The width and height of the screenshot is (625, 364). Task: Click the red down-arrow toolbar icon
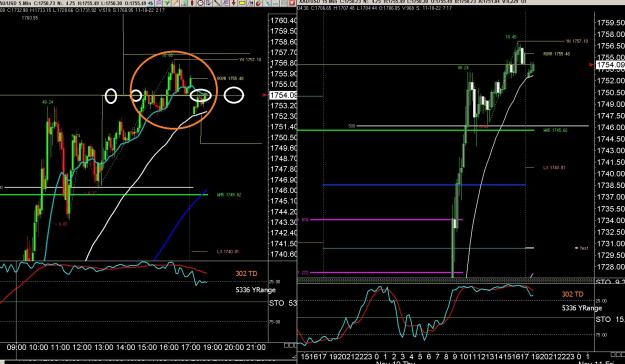point(234,3)
